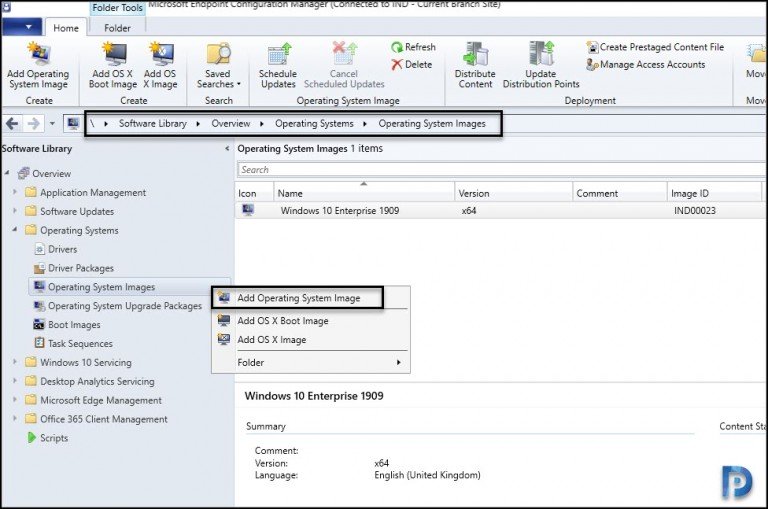Click Manage Access Accounts
Image resolution: width=768 pixels, height=509 pixels.
[646, 65]
